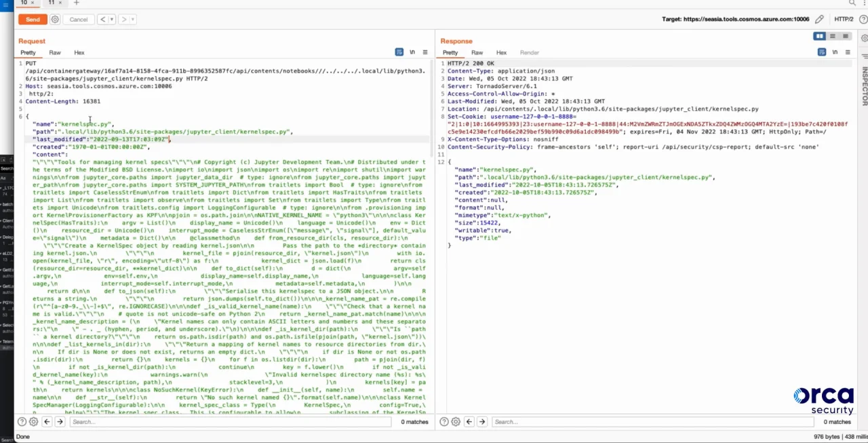Image resolution: width=868 pixels, height=443 pixels.
Task: Select side-by-side split layout
Action: [x=820, y=36]
